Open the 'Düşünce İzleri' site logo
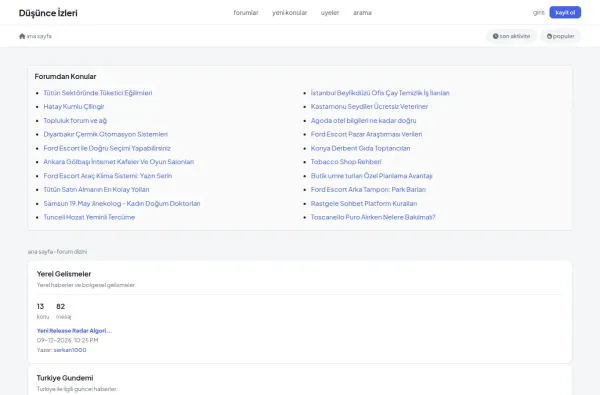The height and width of the screenshot is (395, 600). click(48, 13)
